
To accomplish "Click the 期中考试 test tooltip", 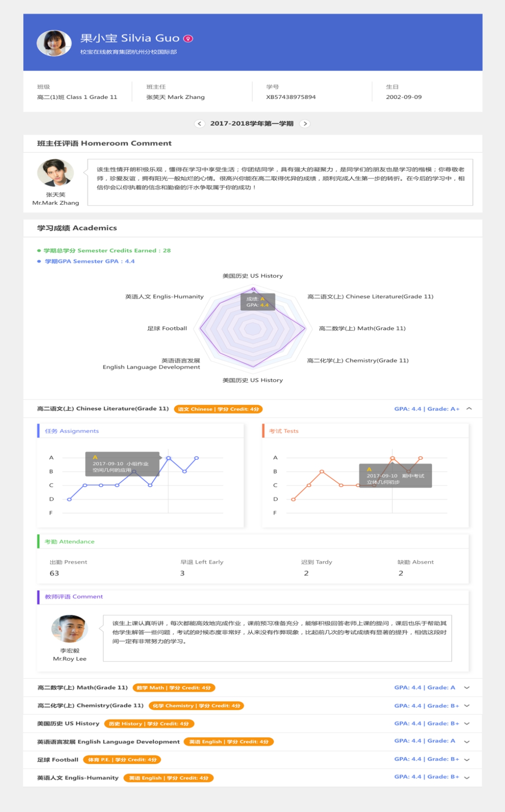I will pos(396,476).
